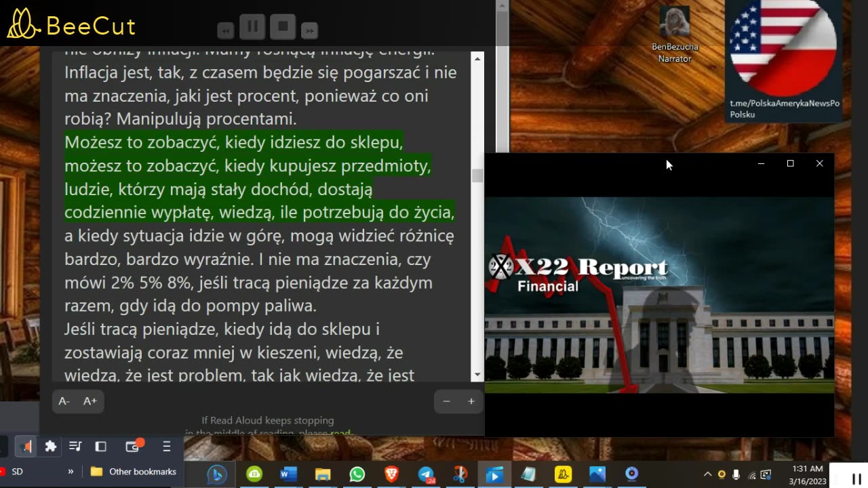The image size is (868, 488).
Task: Click the line starting "mówi 2% 5% 8%"
Action: pyautogui.click(x=248, y=283)
